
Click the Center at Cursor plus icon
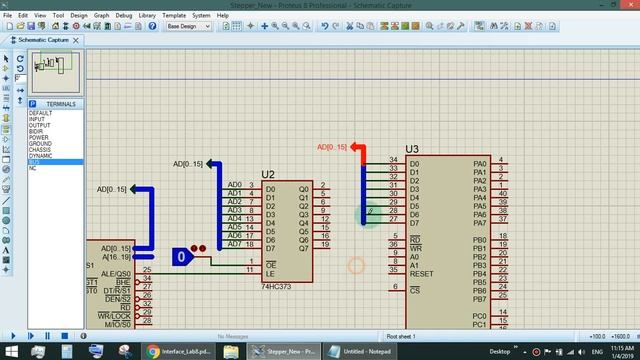[264, 26]
